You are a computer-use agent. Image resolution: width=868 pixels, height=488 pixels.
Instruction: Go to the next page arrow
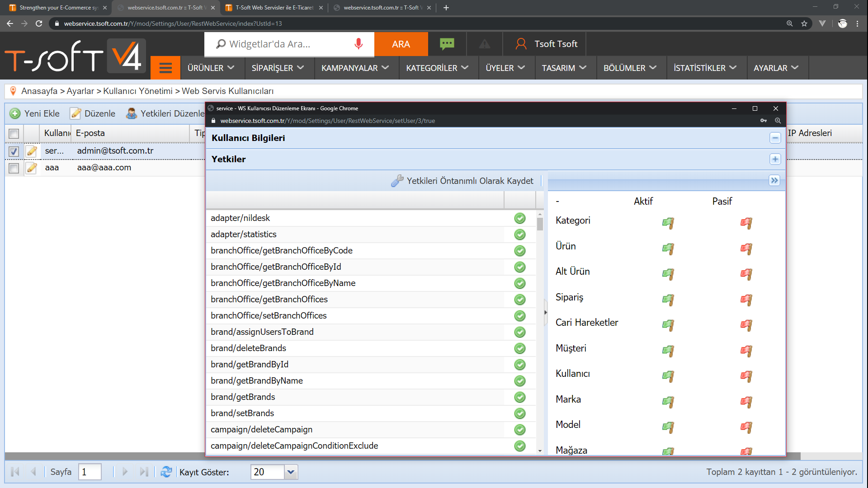125,472
